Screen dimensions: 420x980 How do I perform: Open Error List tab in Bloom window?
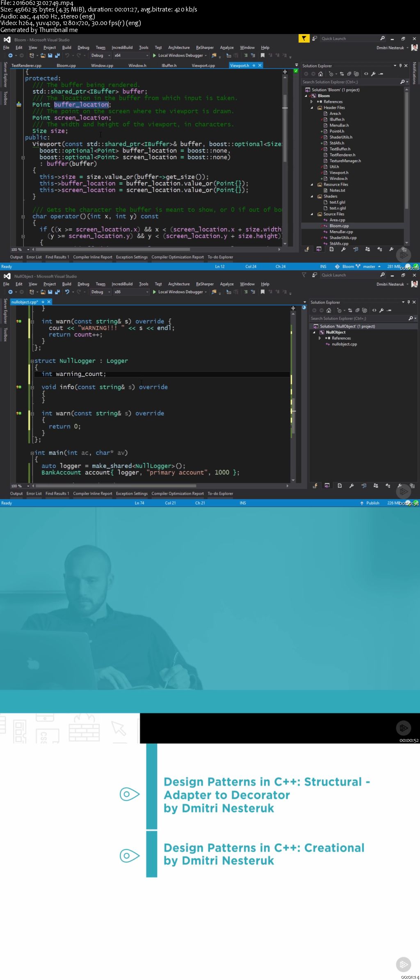(x=34, y=257)
